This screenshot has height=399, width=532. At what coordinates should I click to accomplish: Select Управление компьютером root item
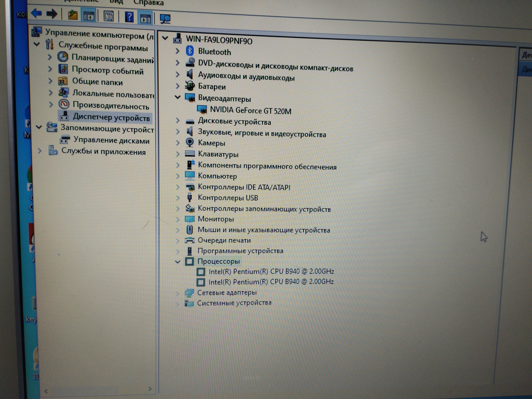pos(99,34)
